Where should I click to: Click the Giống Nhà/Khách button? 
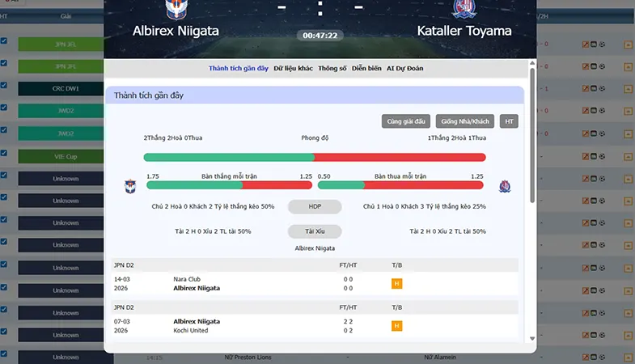coord(465,121)
